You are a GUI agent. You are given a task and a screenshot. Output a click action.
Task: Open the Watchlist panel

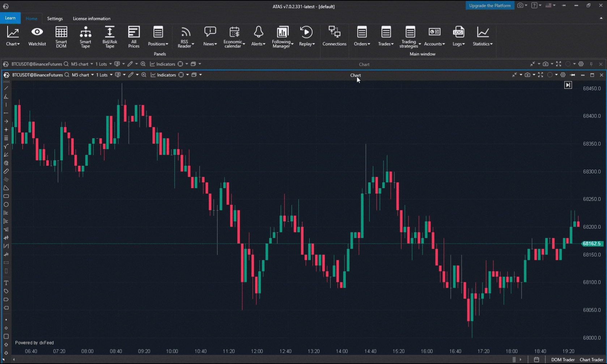click(x=37, y=37)
